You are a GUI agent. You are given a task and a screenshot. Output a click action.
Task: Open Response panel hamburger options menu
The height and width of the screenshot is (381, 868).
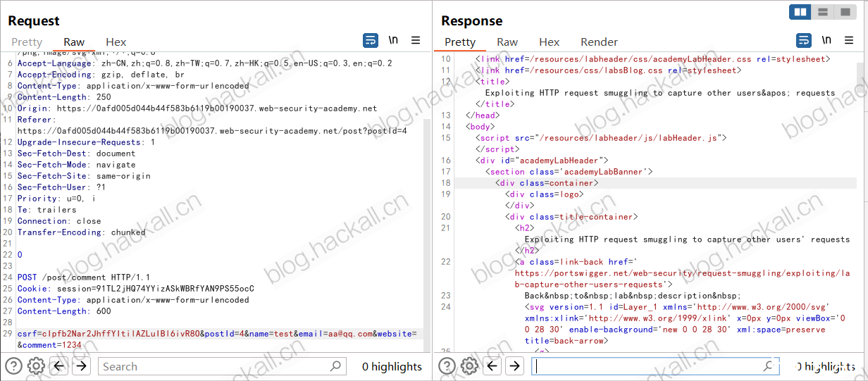[849, 41]
